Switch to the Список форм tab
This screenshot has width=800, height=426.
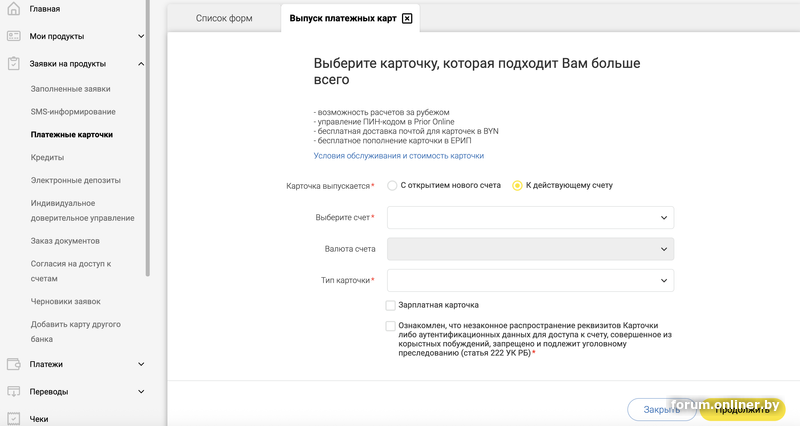tap(222, 19)
